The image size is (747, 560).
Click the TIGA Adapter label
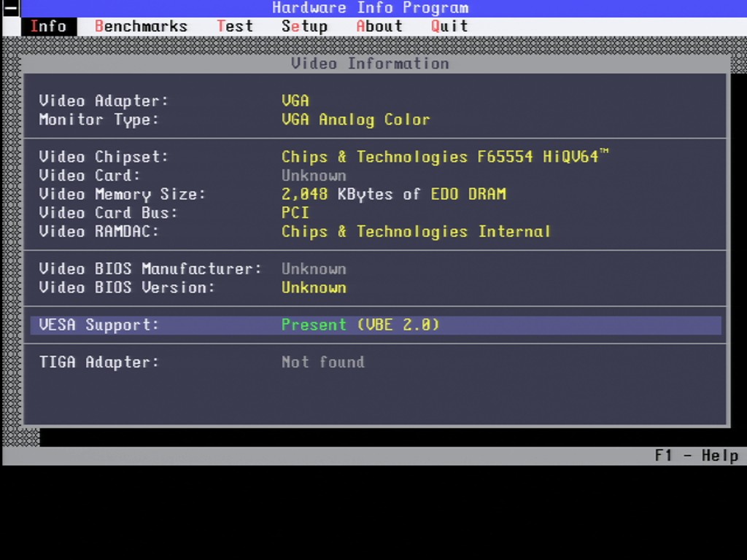[99, 362]
